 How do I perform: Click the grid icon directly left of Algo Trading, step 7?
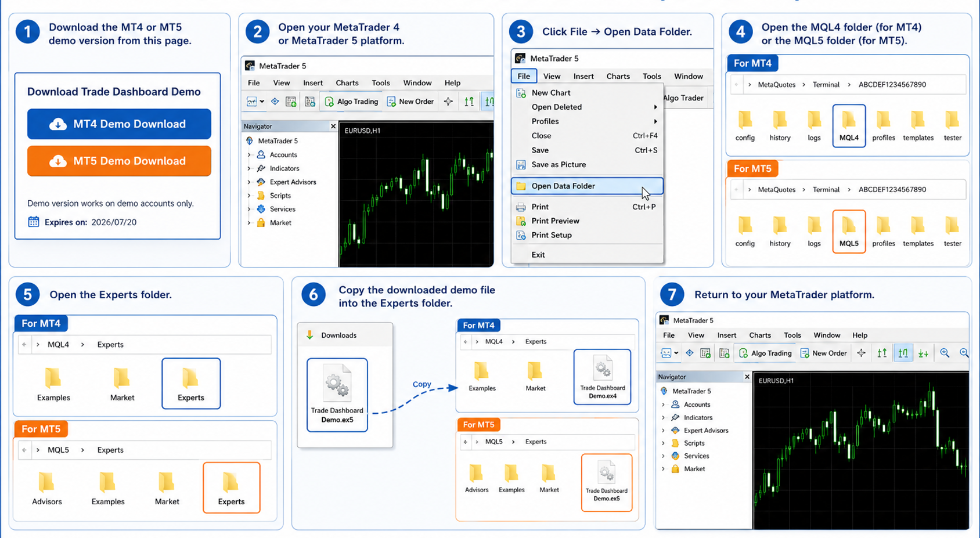(725, 353)
